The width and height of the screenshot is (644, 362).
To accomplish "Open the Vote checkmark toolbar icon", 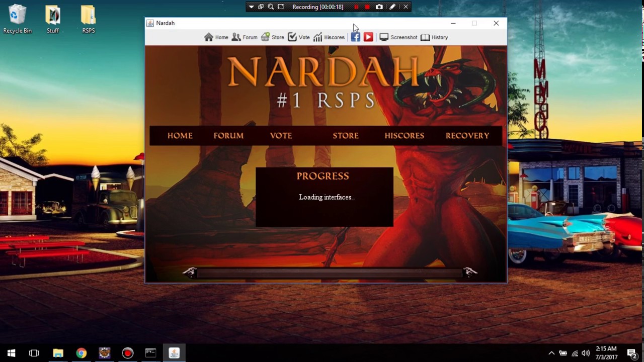I will click(x=292, y=37).
